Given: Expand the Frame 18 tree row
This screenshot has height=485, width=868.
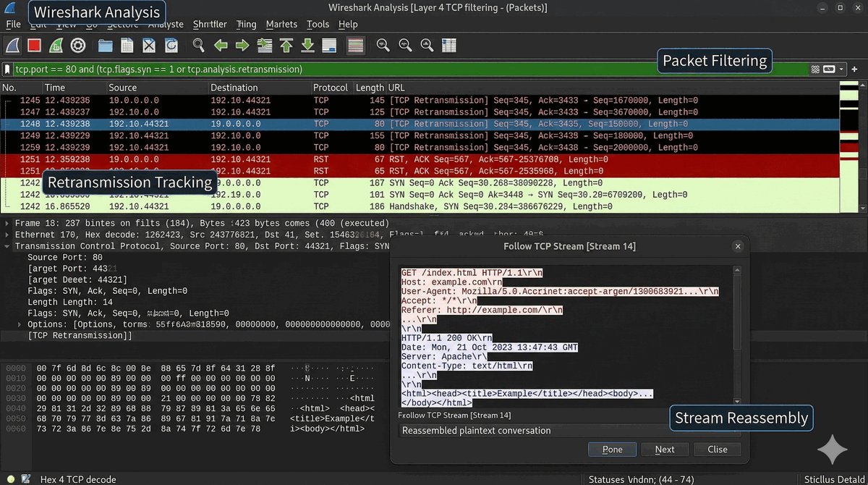Looking at the screenshot, I should [x=7, y=224].
